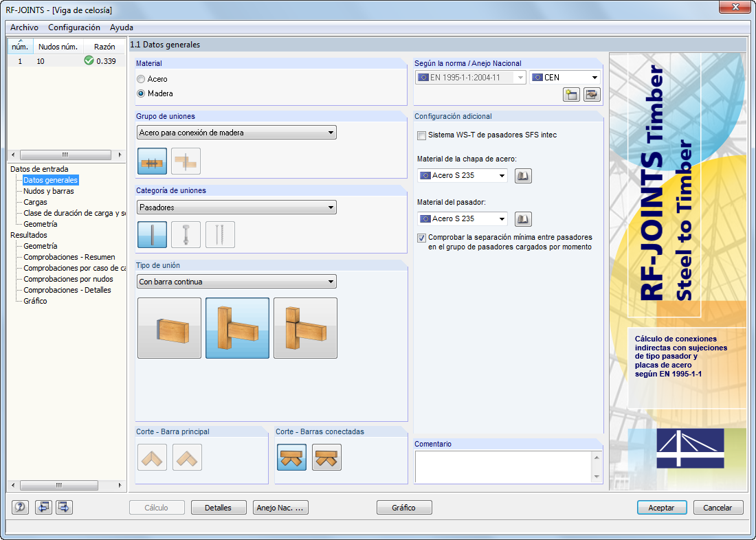Click the Cálculo button
Screen dimensions: 756x540
(157, 508)
